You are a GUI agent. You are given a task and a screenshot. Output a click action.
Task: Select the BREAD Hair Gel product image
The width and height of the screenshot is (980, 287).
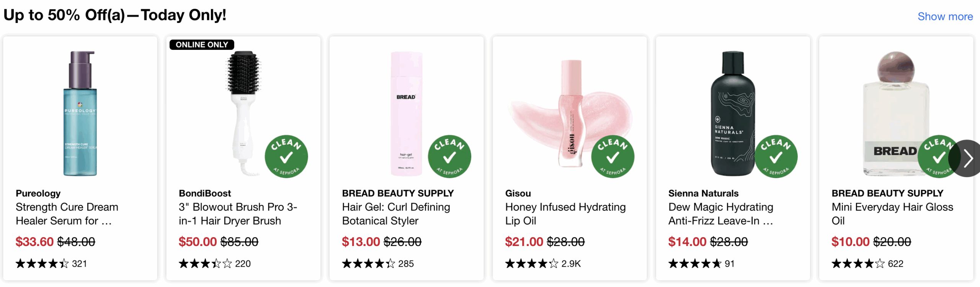(x=406, y=113)
